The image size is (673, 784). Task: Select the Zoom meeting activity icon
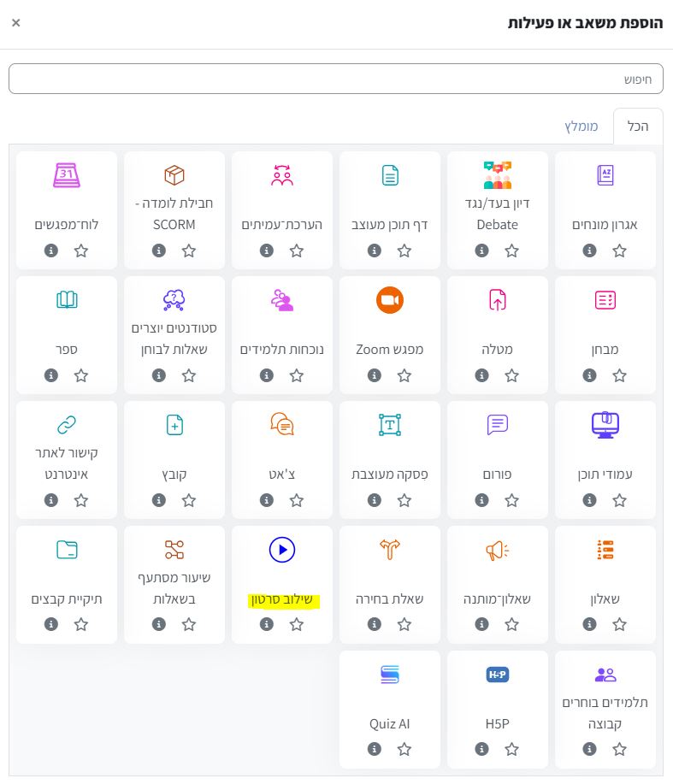(x=390, y=300)
